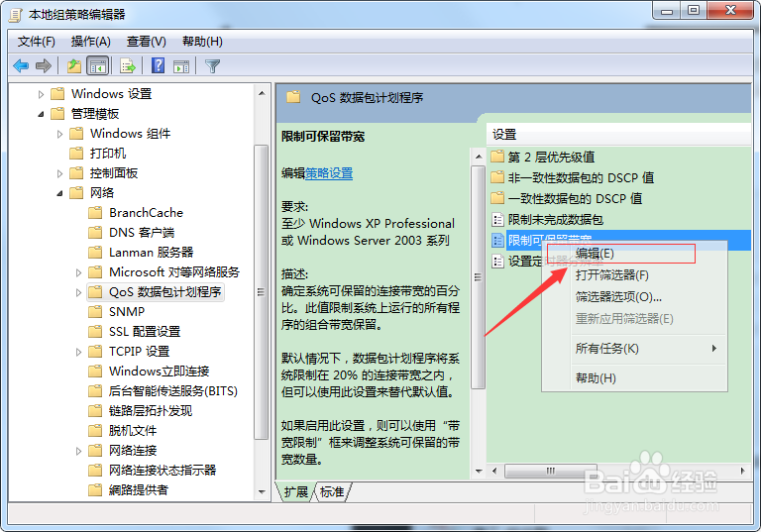The image size is (761, 532).
Task: Click the policy icon beside 限制未完成数据包
Action: click(497, 219)
